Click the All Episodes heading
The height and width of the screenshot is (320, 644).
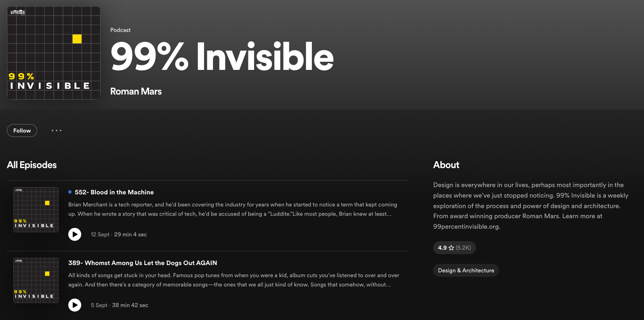coord(32,165)
